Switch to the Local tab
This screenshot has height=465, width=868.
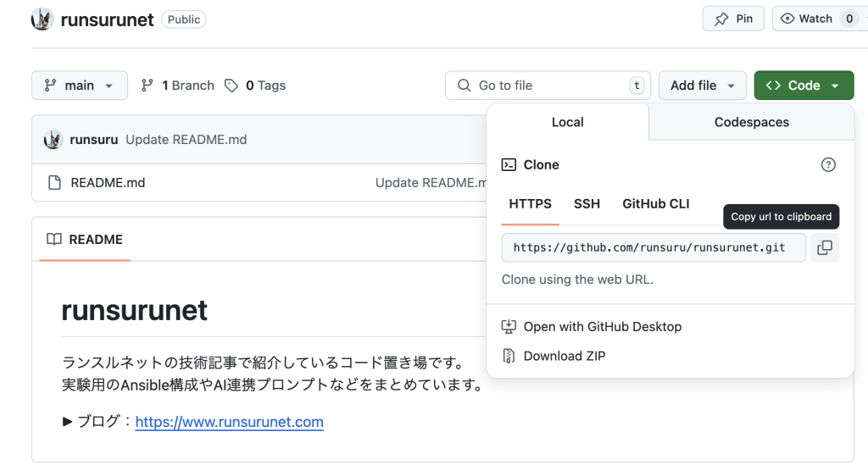point(567,122)
